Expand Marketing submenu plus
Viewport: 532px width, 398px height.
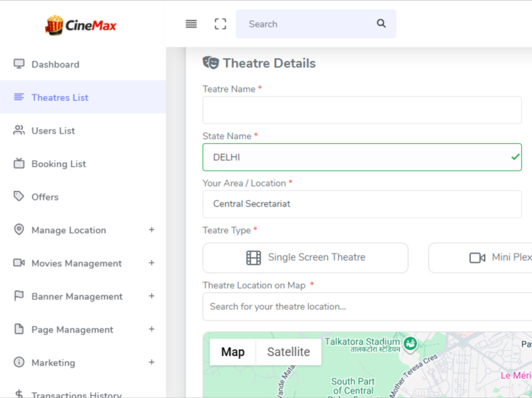[x=152, y=362]
